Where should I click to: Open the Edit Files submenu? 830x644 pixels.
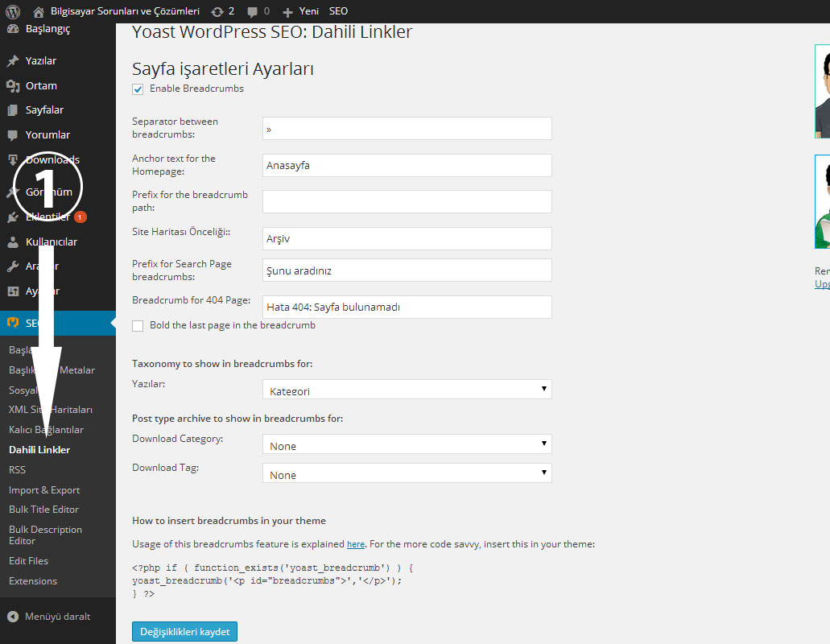point(29,561)
